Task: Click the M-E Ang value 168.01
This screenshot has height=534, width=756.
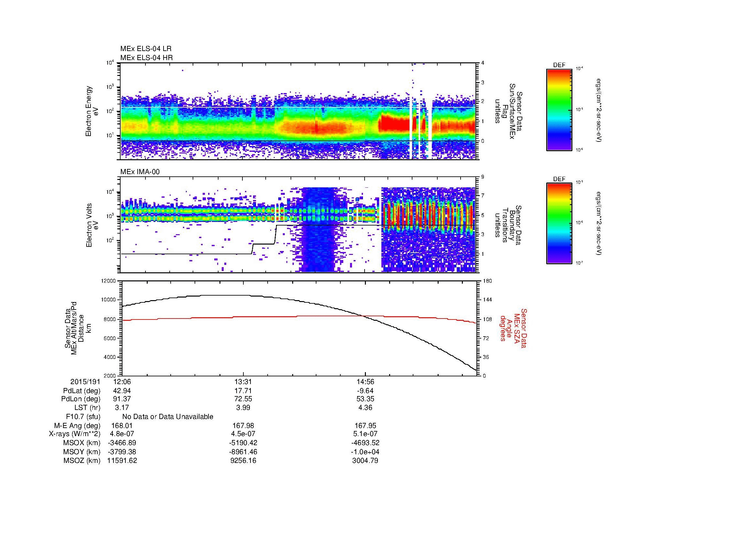Action: 122,426
